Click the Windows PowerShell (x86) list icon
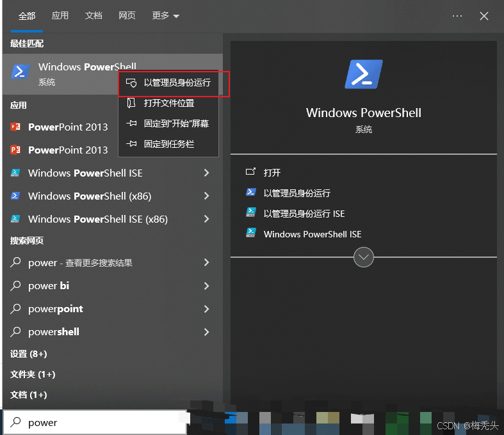This screenshot has height=435, width=504. [15, 196]
